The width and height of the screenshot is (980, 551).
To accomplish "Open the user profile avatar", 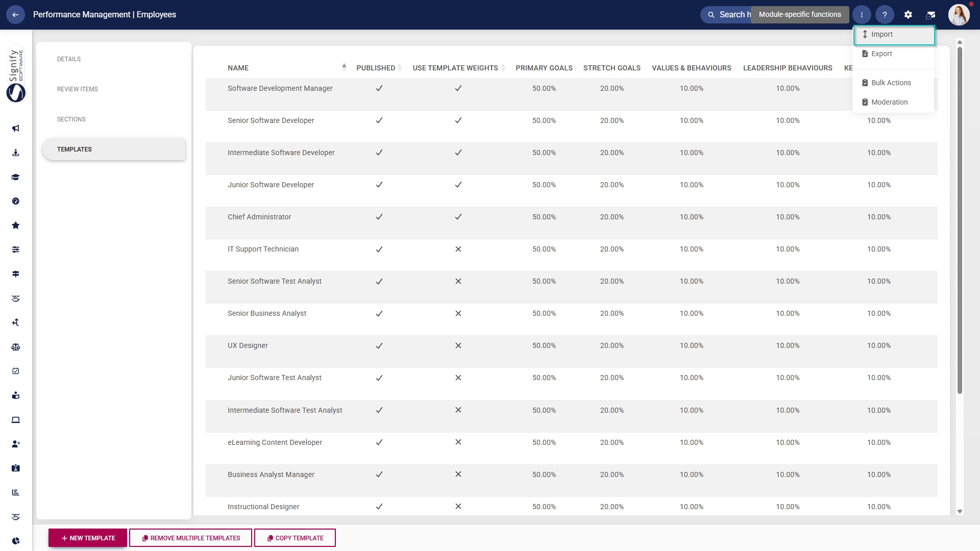I will pos(959,15).
